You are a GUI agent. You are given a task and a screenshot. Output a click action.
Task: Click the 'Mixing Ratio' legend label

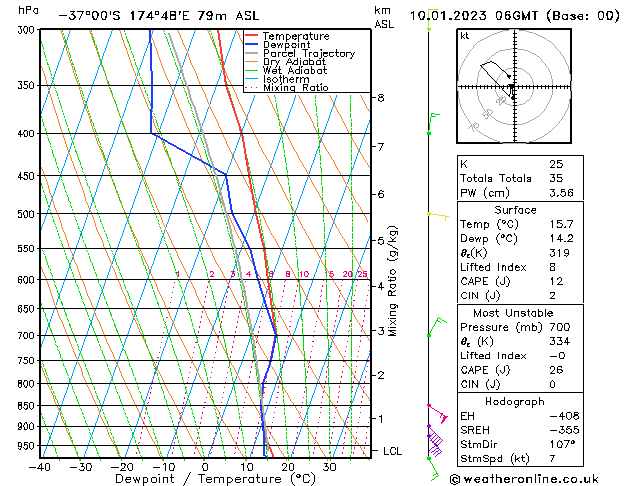[296, 88]
